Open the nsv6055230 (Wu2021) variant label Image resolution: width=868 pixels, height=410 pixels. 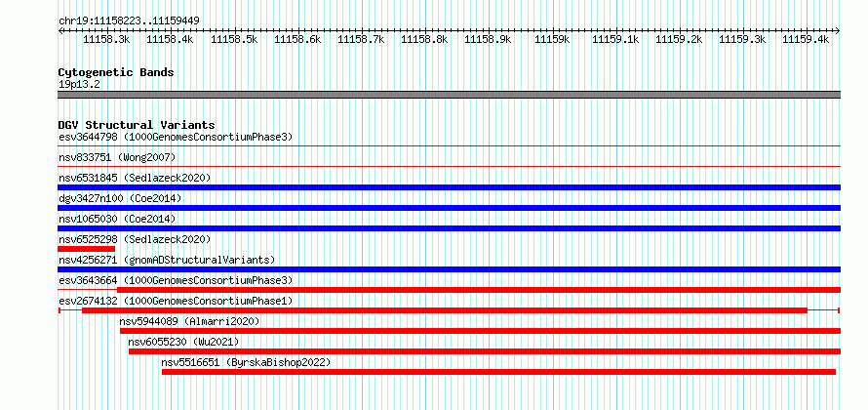point(183,342)
